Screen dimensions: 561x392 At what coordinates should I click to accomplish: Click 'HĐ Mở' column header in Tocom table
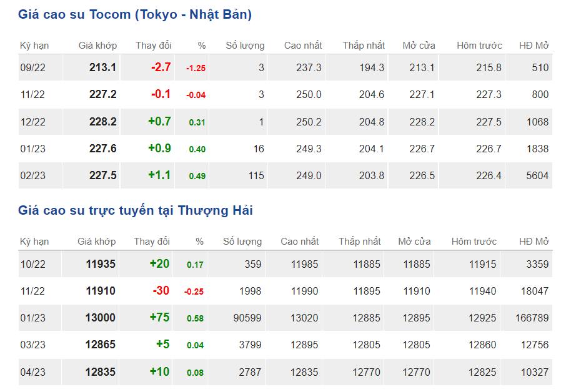[534, 46]
